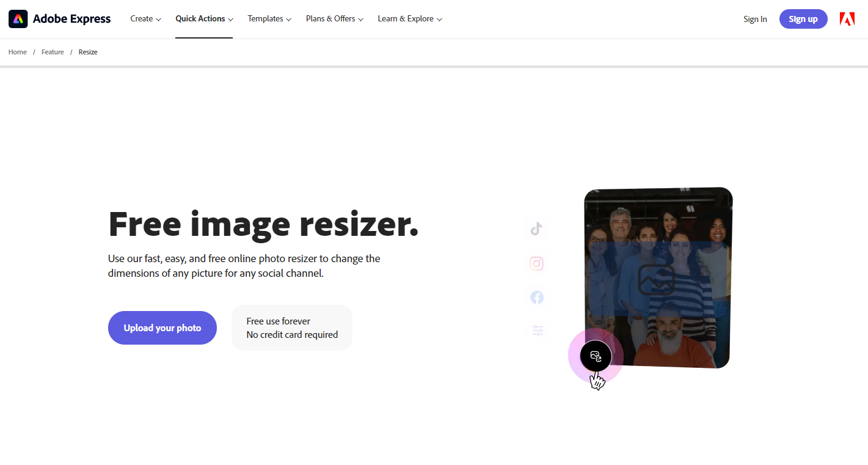Click Home in the breadcrumb navigation
Image resolution: width=868 pixels, height=465 pixels.
coord(17,52)
